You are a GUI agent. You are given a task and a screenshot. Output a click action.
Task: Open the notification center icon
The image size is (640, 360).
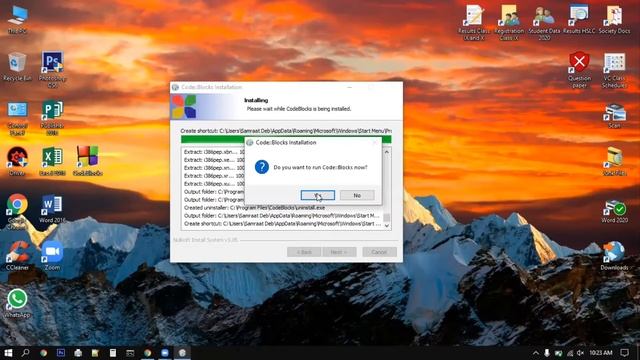pos(624,353)
